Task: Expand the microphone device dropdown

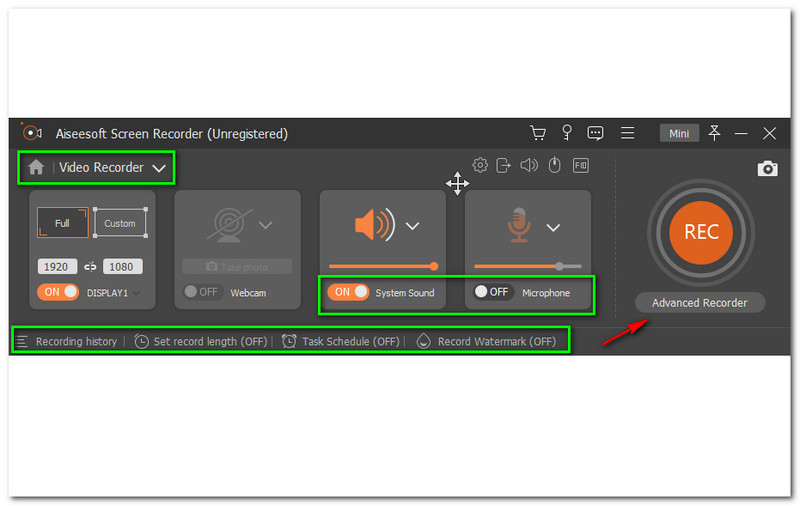Action: pyautogui.click(x=554, y=227)
